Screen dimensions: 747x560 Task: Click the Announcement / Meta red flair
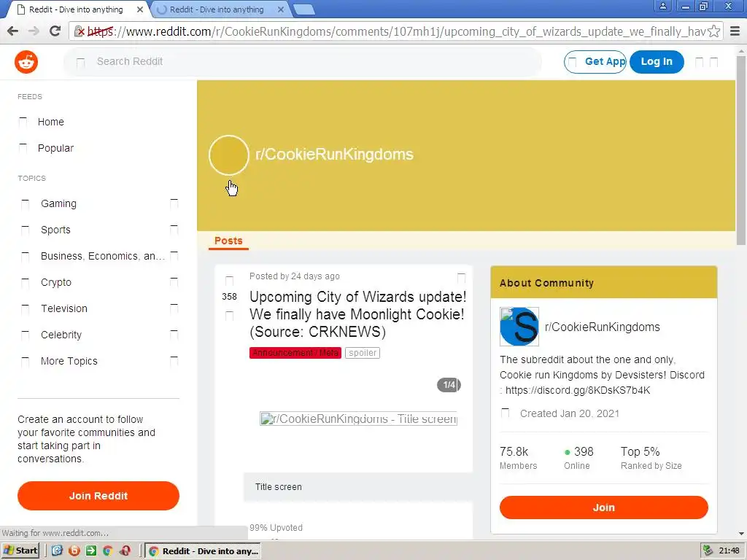point(295,353)
